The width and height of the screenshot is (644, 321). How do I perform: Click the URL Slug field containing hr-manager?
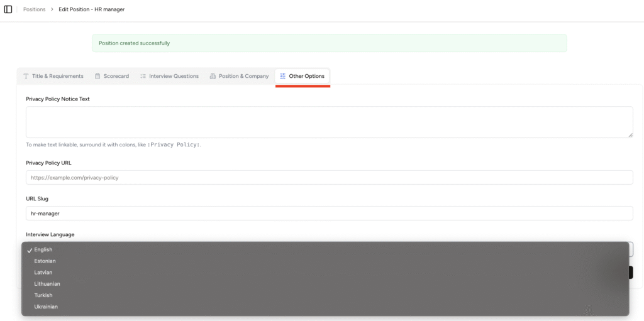[329, 214]
